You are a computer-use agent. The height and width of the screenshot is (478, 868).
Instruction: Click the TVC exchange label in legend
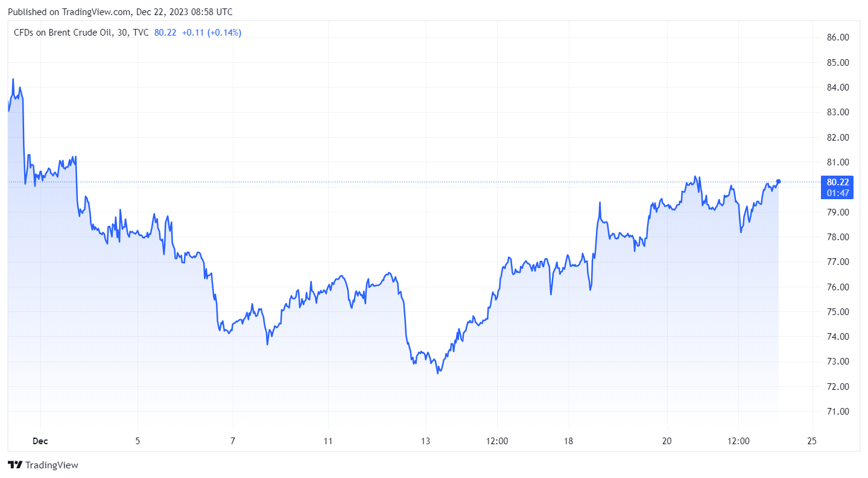coord(141,33)
